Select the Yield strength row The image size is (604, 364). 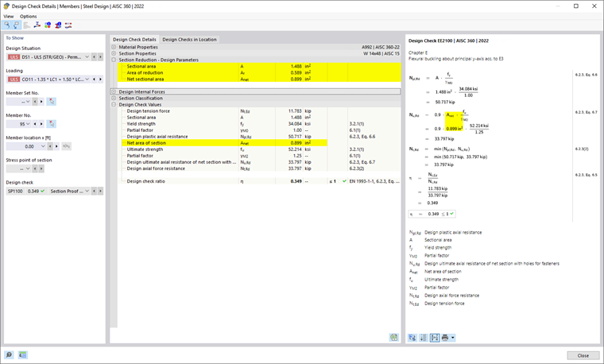[259, 124]
